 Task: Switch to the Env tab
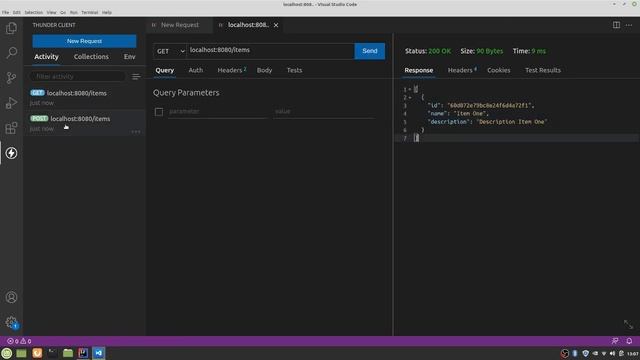click(x=129, y=57)
